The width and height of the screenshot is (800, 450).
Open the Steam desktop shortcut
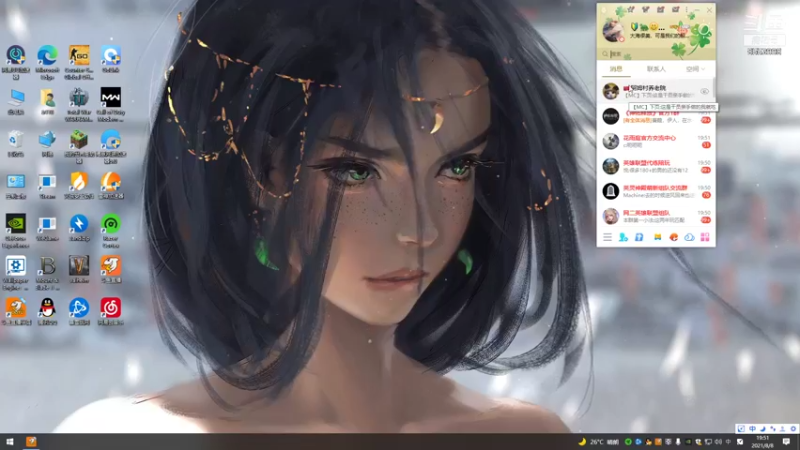click(x=47, y=185)
